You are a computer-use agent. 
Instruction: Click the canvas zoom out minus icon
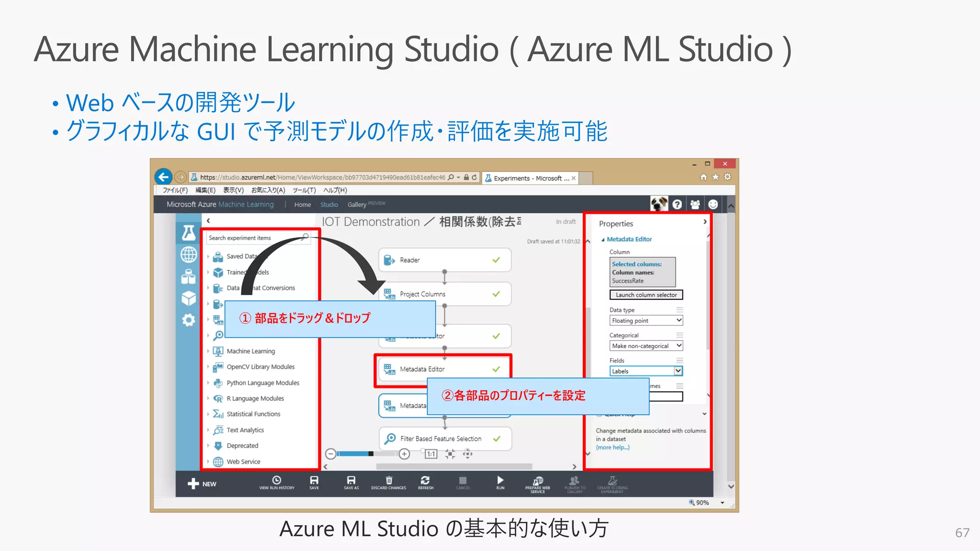tap(331, 454)
